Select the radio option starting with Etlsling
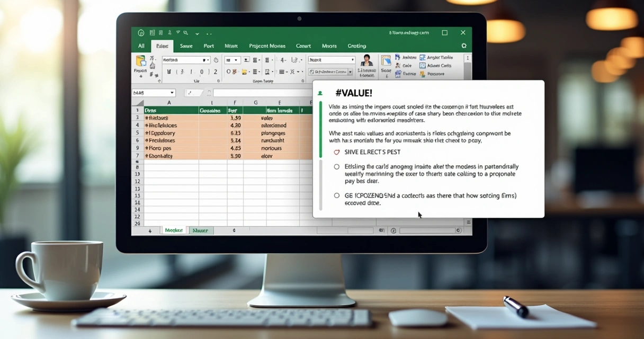 tap(337, 167)
